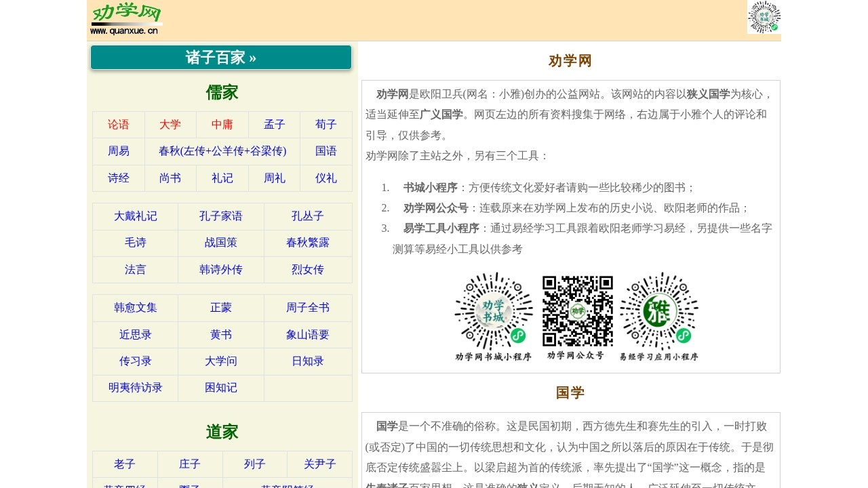This screenshot has width=868, height=488.
Task: Click the 易学工具小程序 list item
Action: click(x=583, y=239)
